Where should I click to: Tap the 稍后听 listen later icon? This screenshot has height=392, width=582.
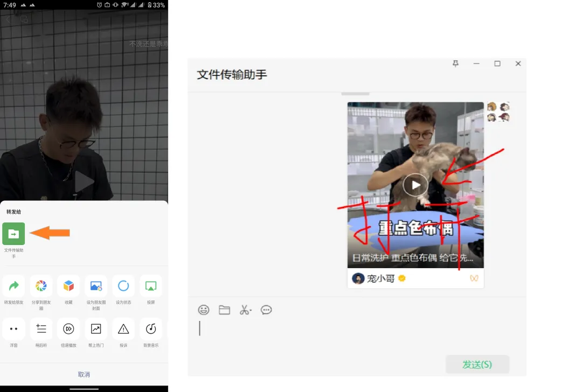41,328
